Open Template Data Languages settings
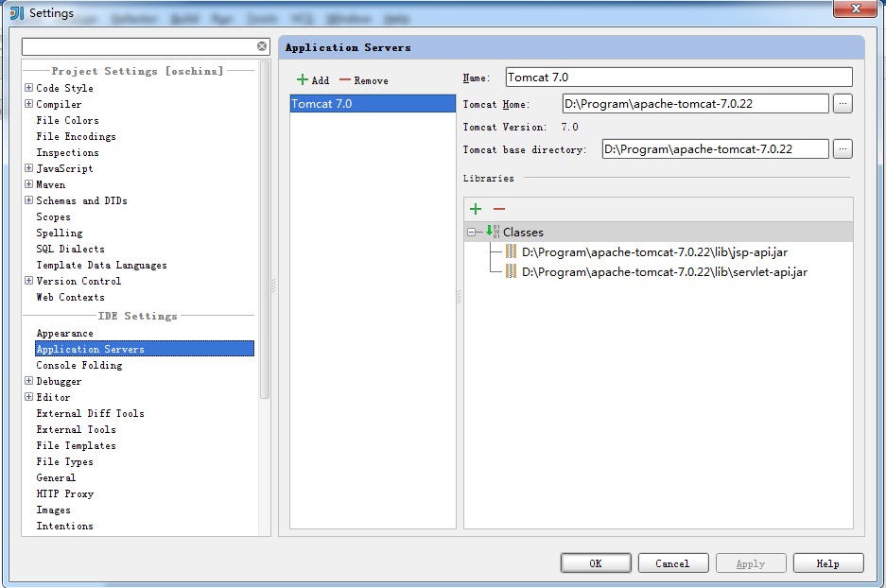The height and width of the screenshot is (588, 886). (x=101, y=265)
